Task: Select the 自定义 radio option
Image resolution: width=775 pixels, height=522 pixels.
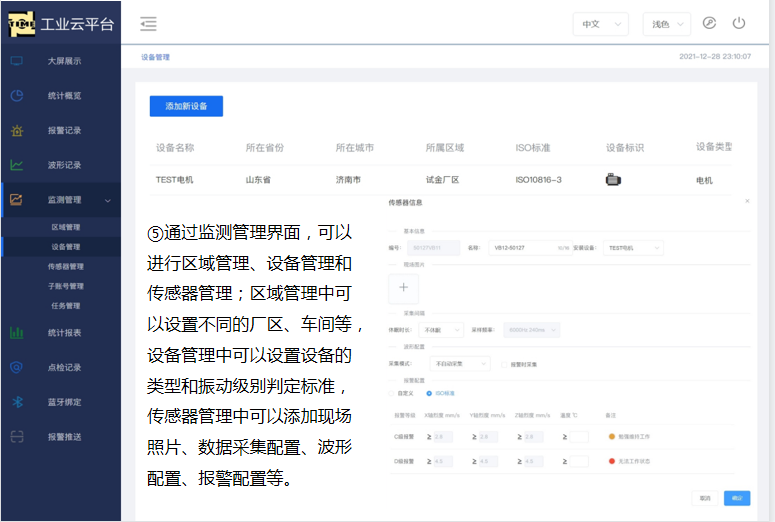Action: point(392,393)
